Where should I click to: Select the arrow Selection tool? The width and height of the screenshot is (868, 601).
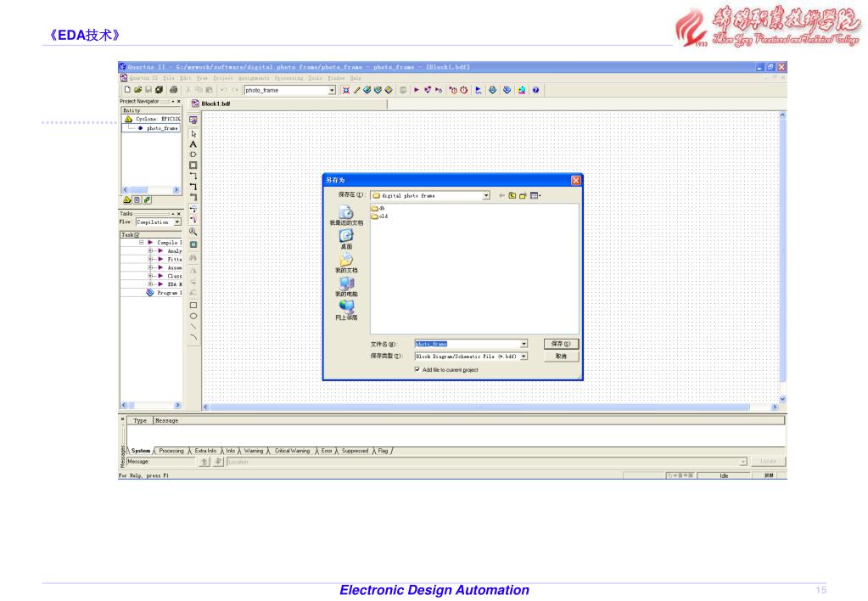tap(193, 133)
